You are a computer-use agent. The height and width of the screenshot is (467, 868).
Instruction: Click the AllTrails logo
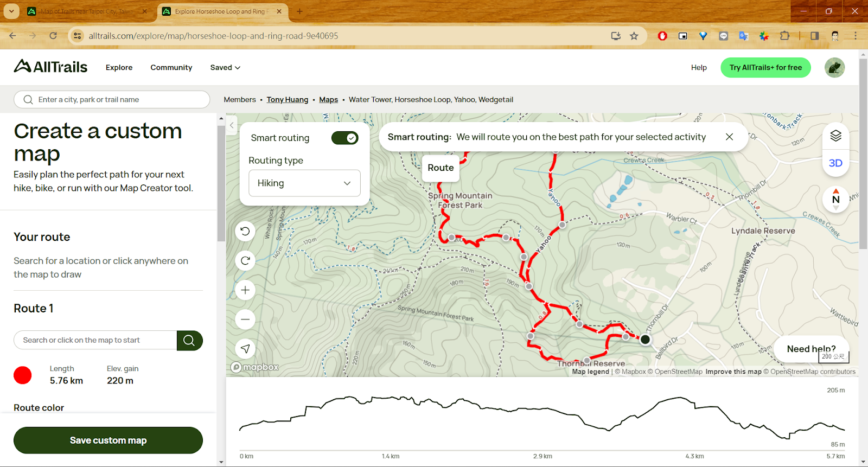[50, 67]
